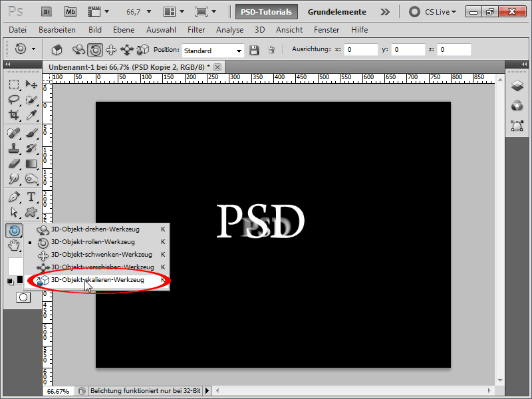The width and height of the screenshot is (532, 399).
Task: Open the Bearbeiten menu
Action: [x=57, y=30]
